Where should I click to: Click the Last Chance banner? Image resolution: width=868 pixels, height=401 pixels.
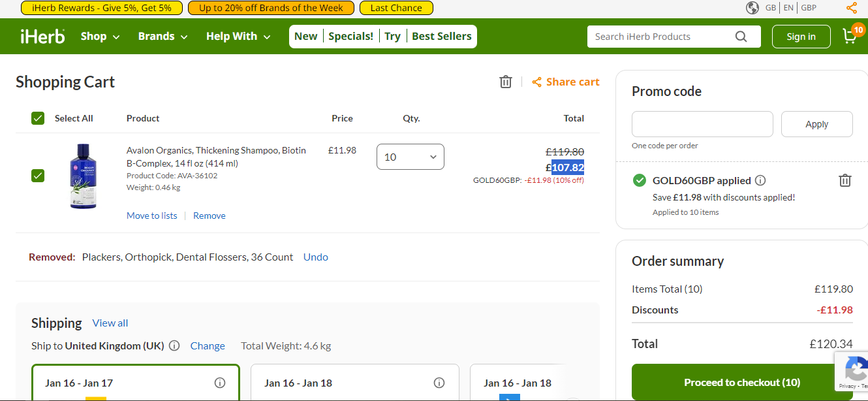(x=396, y=8)
